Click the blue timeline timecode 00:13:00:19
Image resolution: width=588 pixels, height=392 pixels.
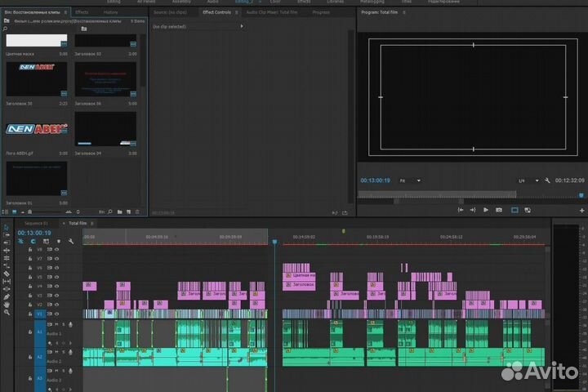coord(34,233)
